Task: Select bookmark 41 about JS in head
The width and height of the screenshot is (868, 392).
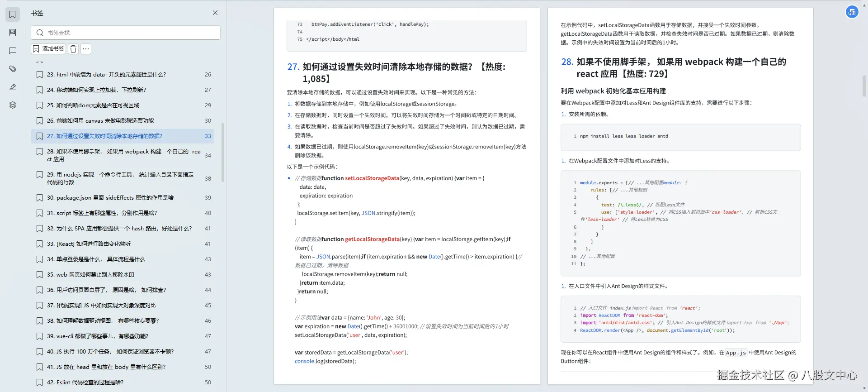Action: [x=123, y=367]
